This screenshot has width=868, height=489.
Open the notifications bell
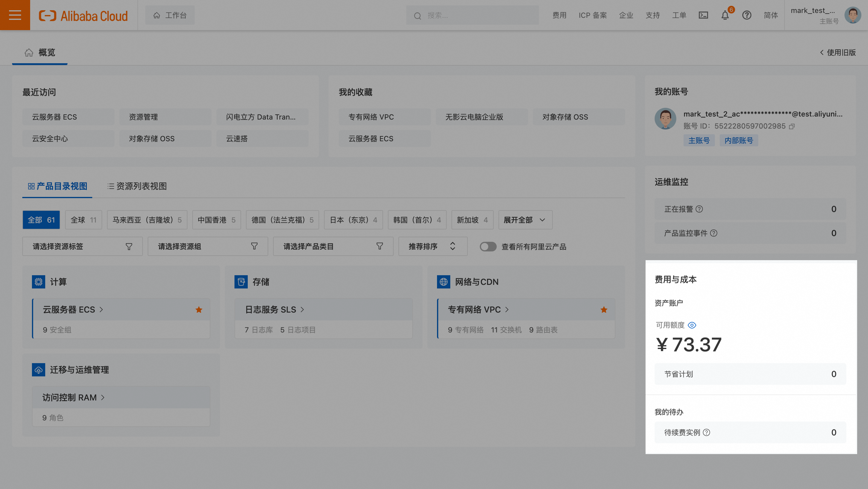pos(725,15)
